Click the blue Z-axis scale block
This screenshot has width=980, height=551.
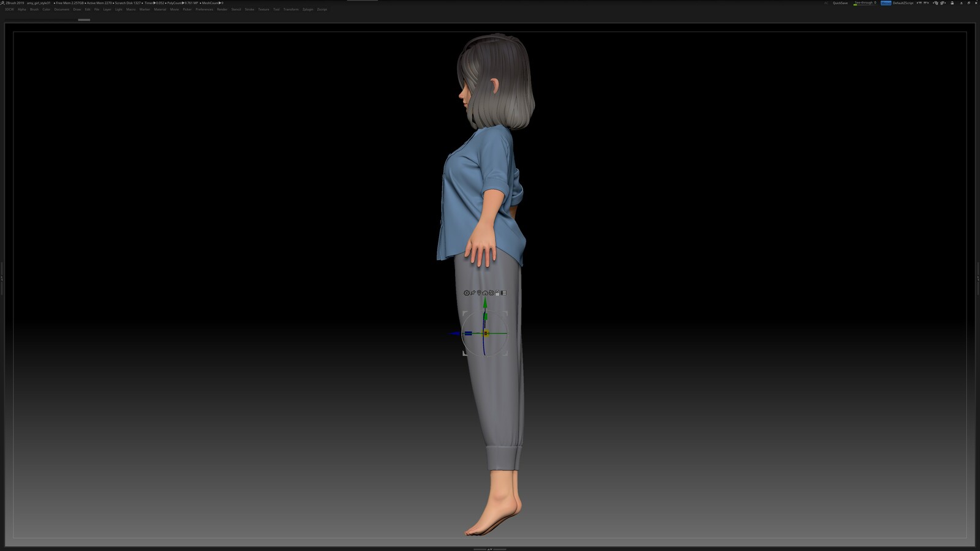469,334
